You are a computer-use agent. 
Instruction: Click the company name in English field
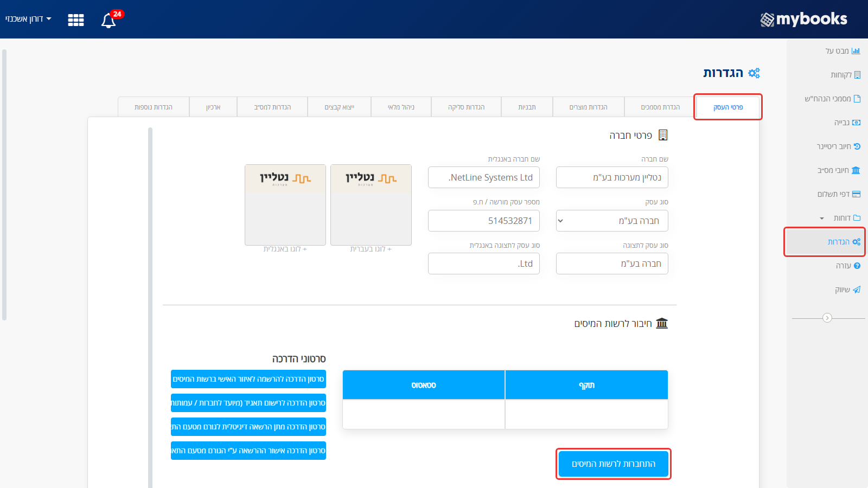pyautogui.click(x=484, y=177)
